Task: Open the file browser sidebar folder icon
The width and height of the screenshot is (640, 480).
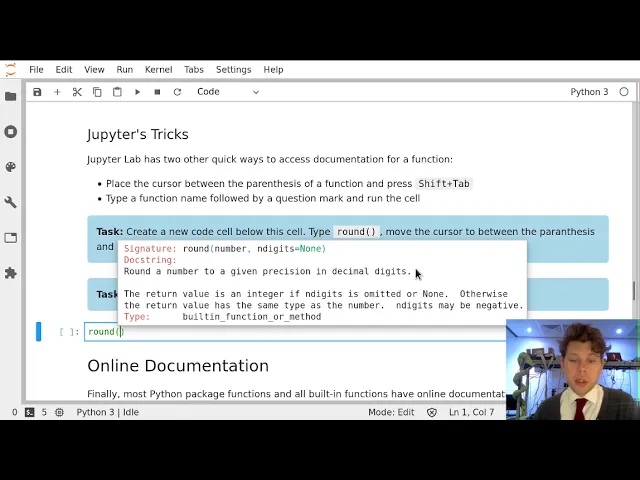Action: click(x=11, y=96)
